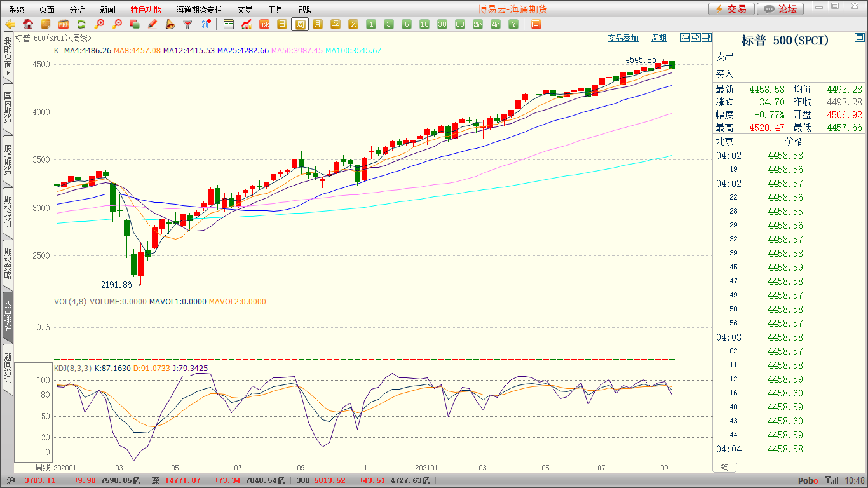The image size is (868, 488).
Task: Click the right-arrow panel icon above chart
Action: (696, 37)
